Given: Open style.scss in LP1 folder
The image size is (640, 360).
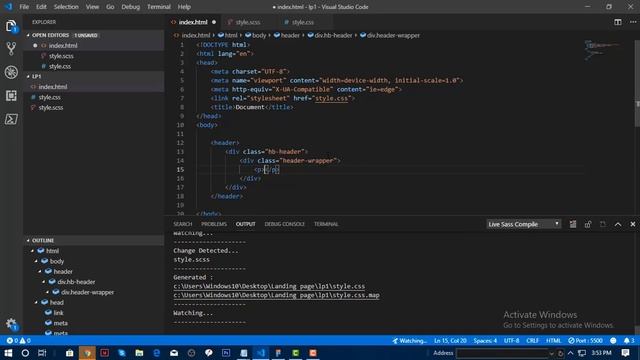Looking at the screenshot, I should coord(51,108).
